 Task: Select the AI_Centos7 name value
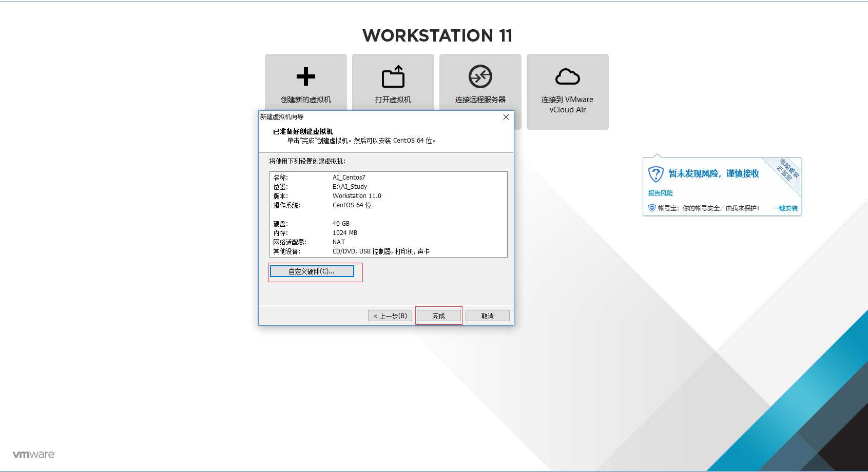349,178
